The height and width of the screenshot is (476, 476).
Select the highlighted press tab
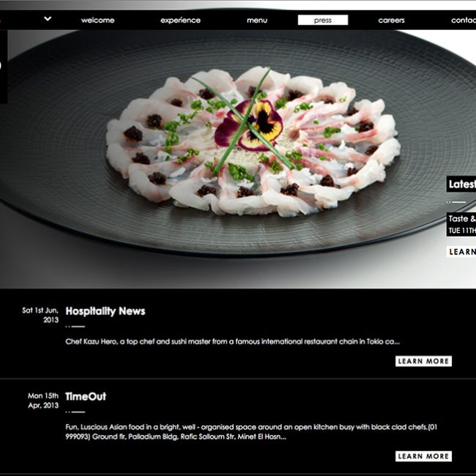323,20
